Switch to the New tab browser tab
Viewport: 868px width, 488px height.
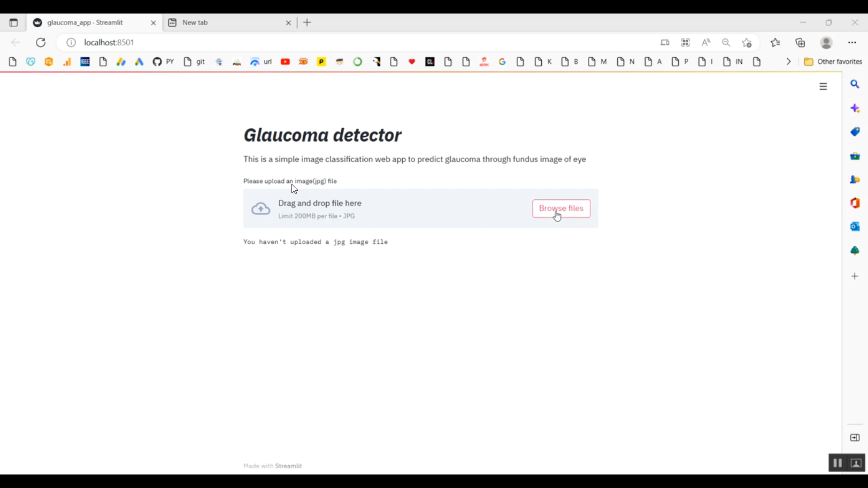tap(230, 22)
